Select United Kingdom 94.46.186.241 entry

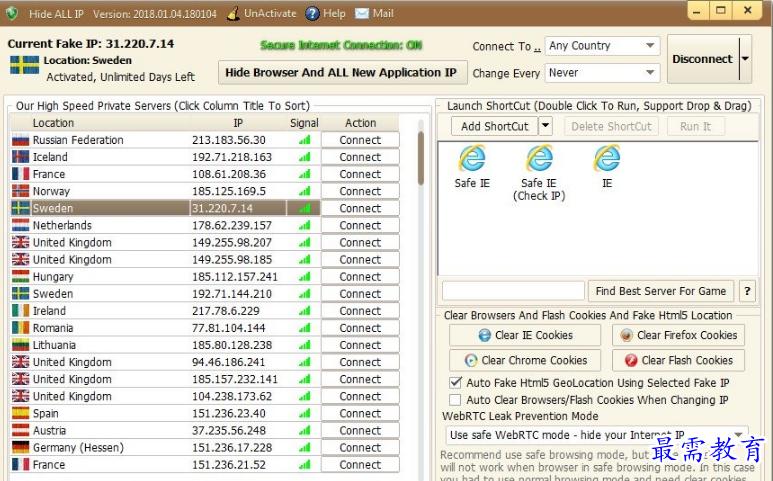[x=166, y=362]
